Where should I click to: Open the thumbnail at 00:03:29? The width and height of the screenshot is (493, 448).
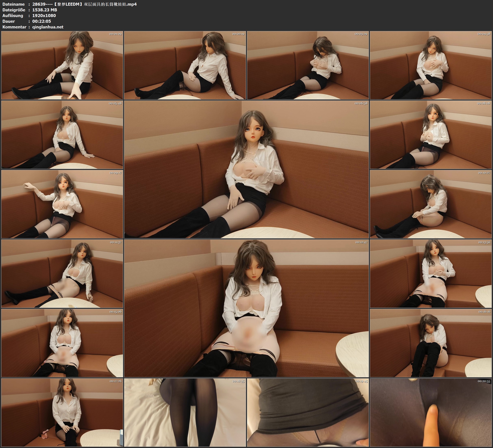click(308, 65)
